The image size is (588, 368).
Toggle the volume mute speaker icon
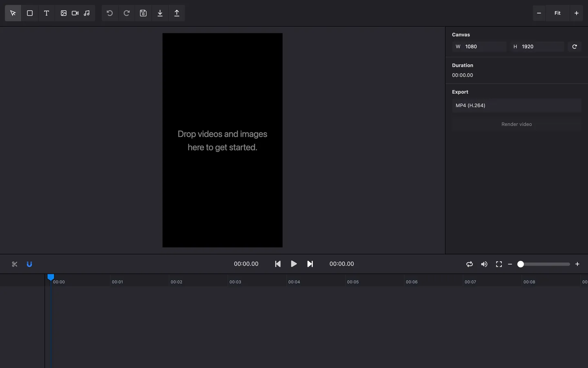point(484,264)
